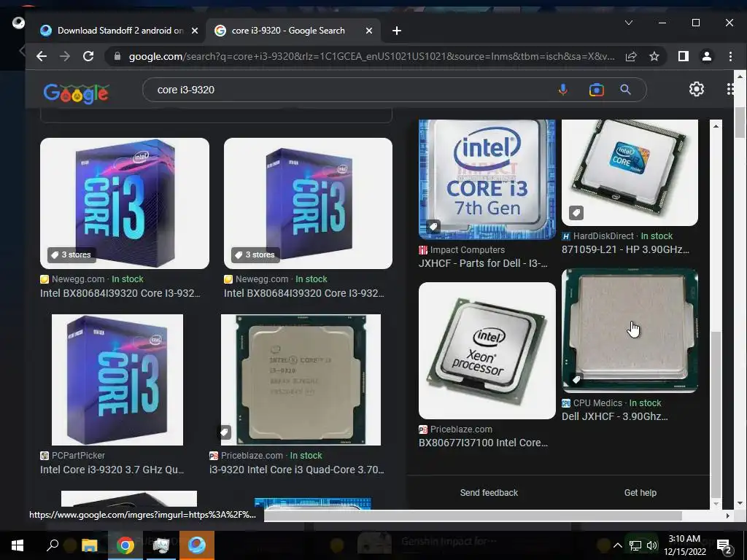Click the side panel scroll down arrow
747x560 pixels.
pos(716,503)
